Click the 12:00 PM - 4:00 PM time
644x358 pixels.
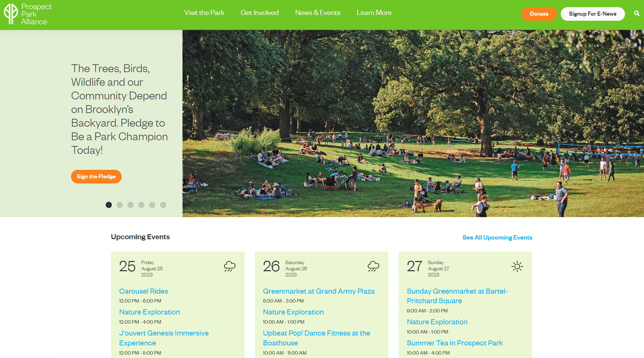pyautogui.click(x=140, y=322)
